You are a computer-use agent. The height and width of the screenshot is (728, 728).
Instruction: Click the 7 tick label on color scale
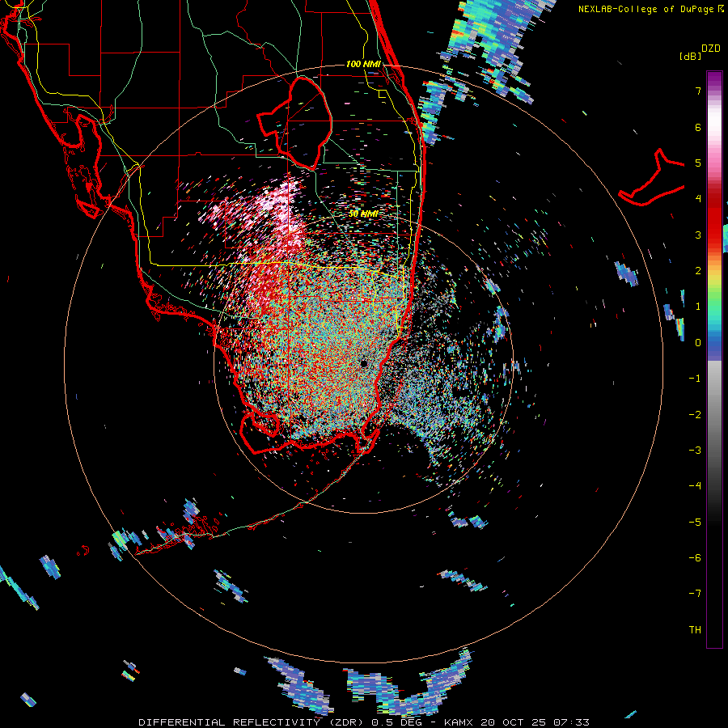(698, 91)
